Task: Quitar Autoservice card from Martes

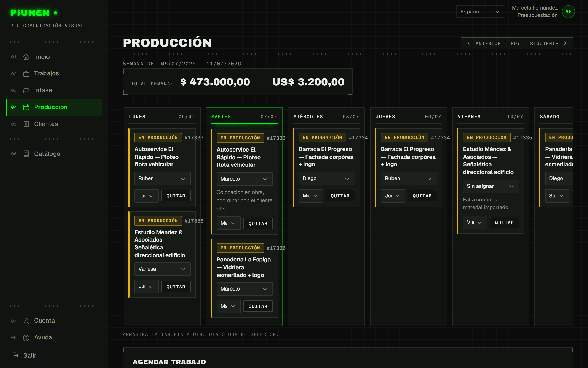Action: (258, 223)
